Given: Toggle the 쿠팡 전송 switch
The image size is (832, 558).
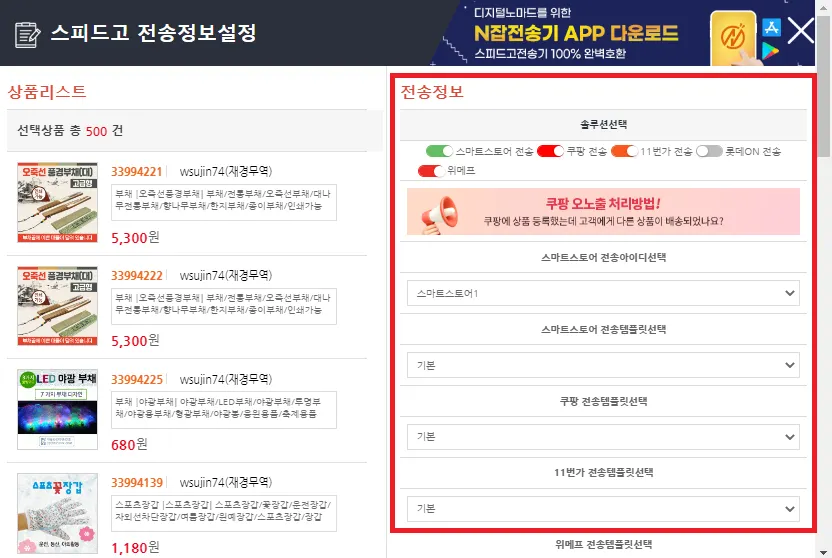Looking at the screenshot, I should [x=550, y=151].
